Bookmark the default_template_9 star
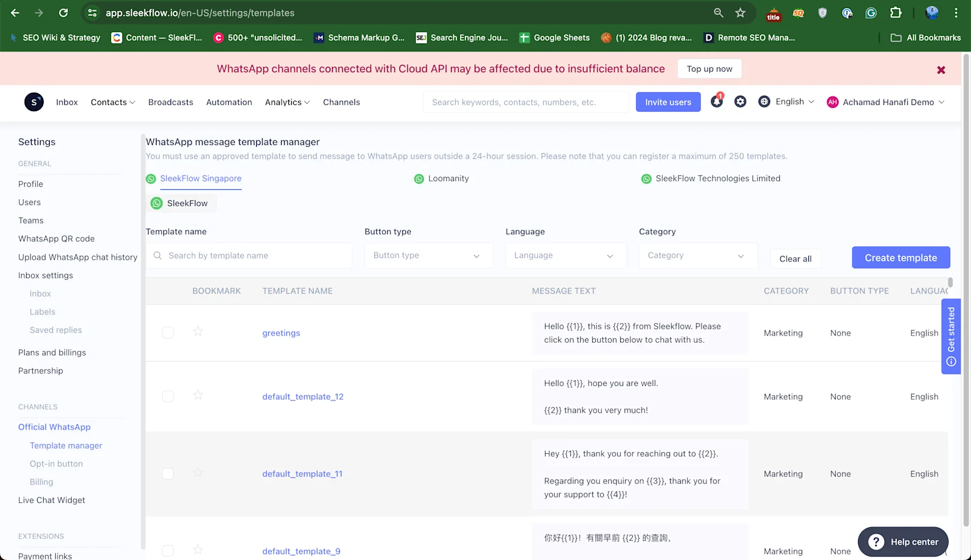The height and width of the screenshot is (560, 971). [x=198, y=550]
